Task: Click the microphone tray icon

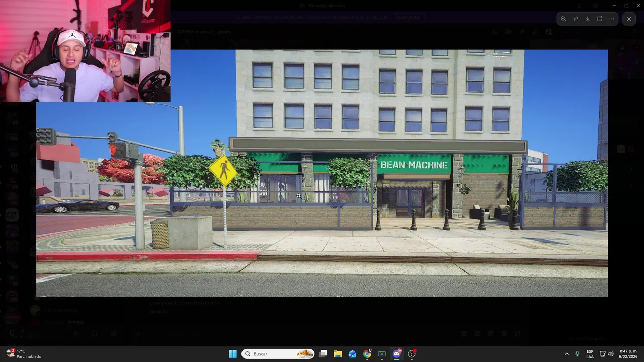Action: (x=577, y=354)
